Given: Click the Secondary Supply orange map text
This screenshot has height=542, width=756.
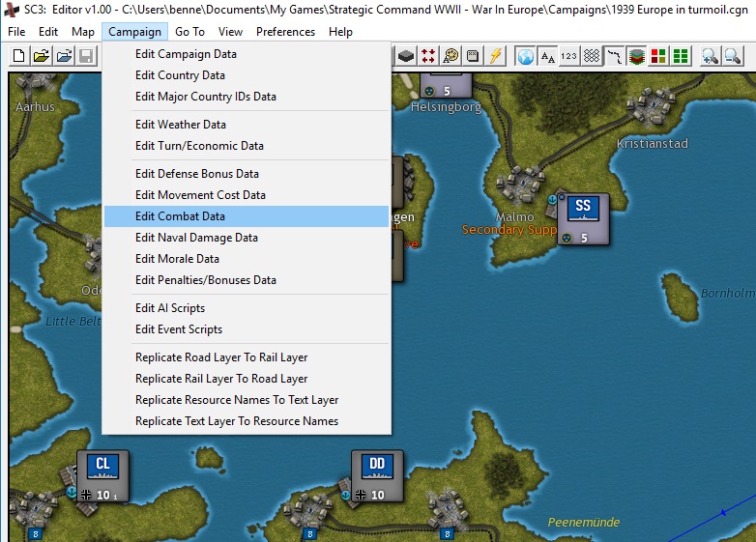Looking at the screenshot, I should click(509, 230).
